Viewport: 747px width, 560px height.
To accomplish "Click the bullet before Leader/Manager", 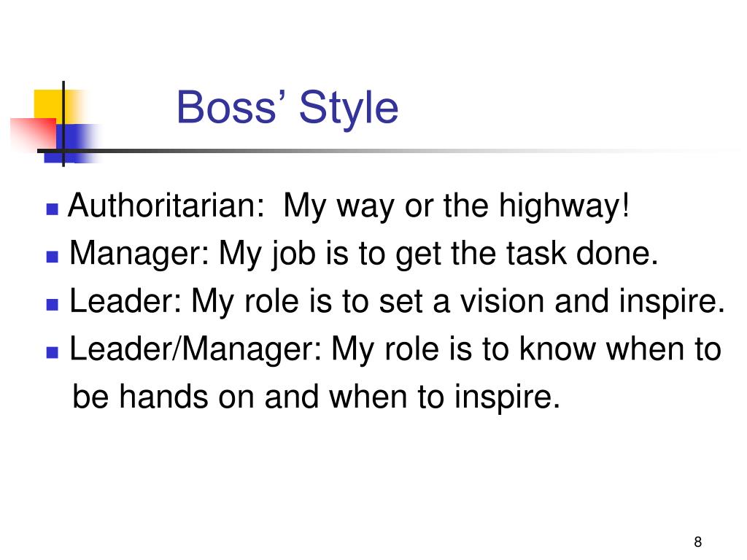I will click(x=53, y=352).
